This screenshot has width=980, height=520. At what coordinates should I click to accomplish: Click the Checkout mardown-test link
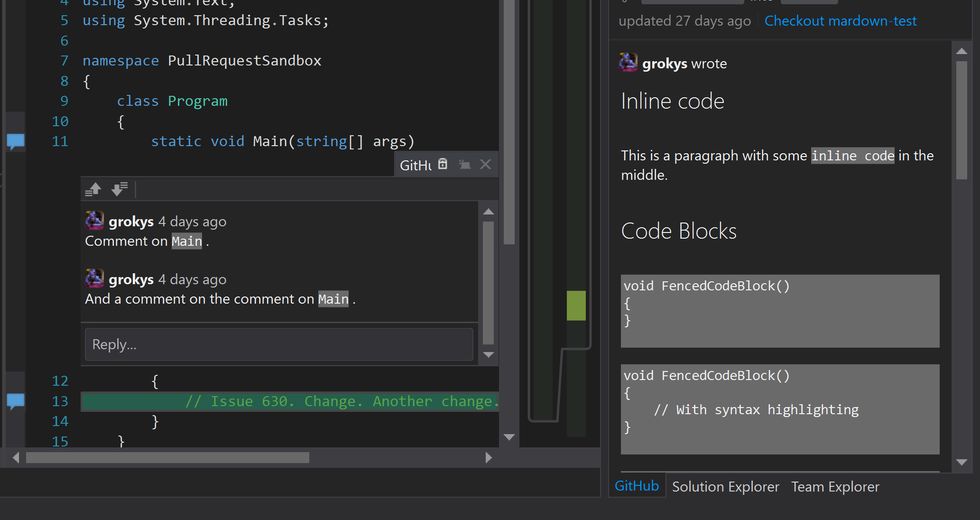(840, 21)
